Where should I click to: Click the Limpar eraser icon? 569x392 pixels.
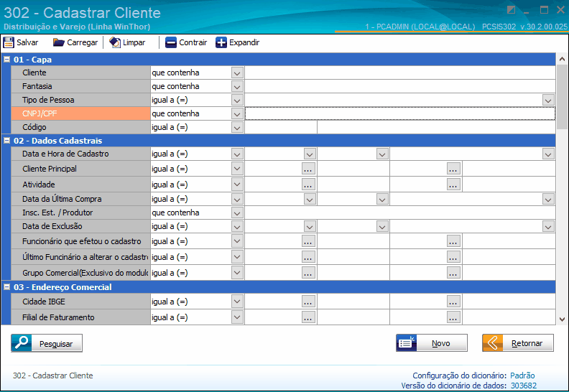(115, 42)
